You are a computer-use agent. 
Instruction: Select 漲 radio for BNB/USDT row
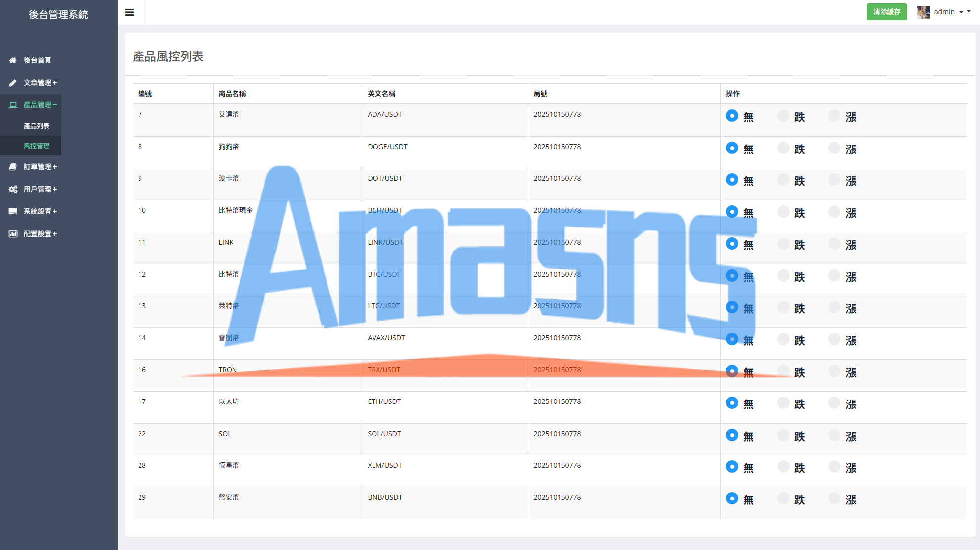834,499
